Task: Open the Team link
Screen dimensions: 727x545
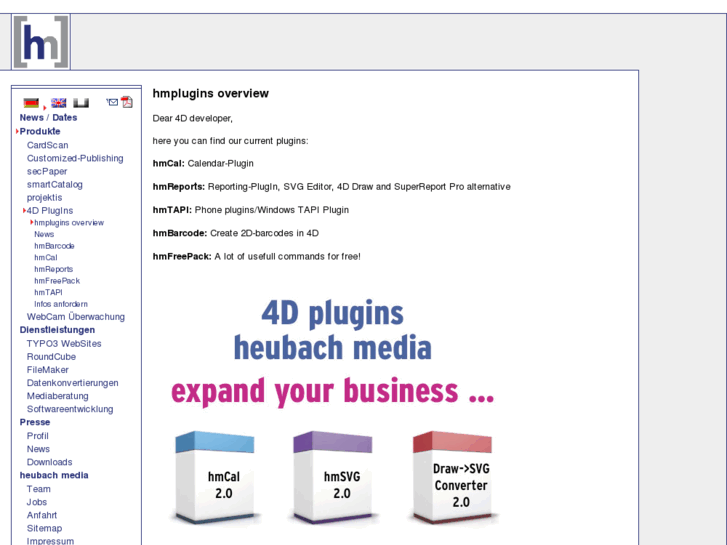Action: click(x=38, y=489)
